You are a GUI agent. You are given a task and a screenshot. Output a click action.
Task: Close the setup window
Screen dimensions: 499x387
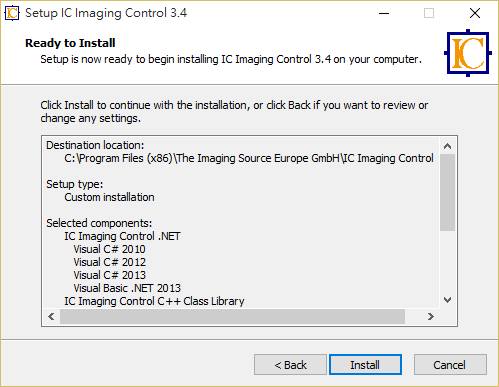coord(475,13)
